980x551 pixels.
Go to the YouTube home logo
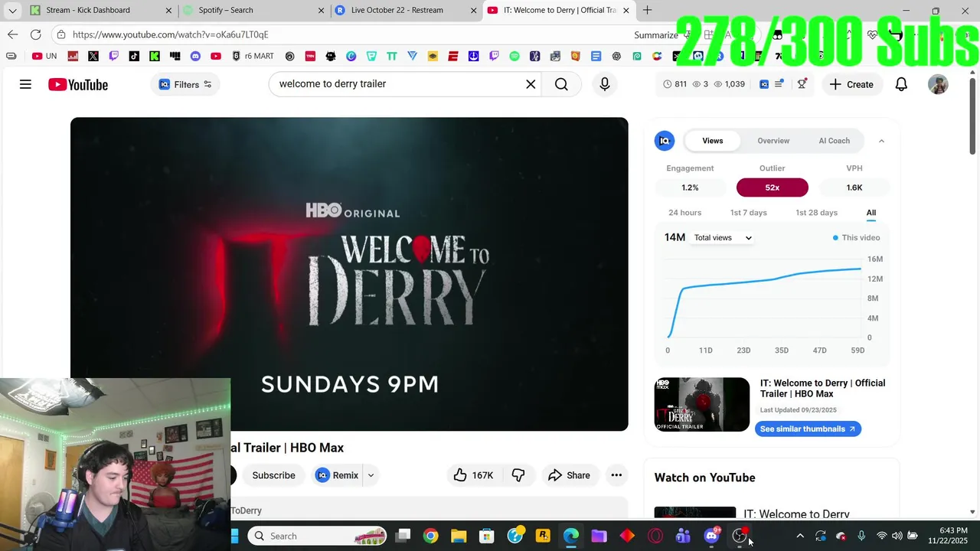[77, 84]
